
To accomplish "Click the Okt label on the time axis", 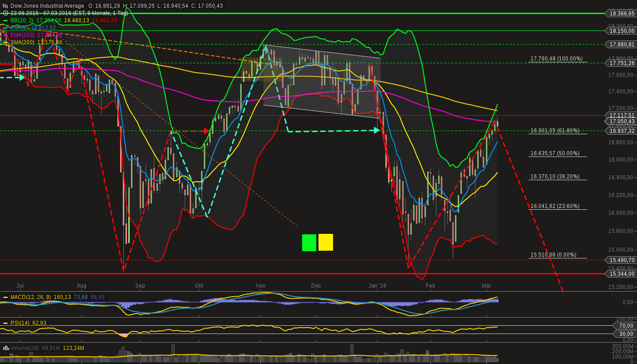I will [x=199, y=286].
